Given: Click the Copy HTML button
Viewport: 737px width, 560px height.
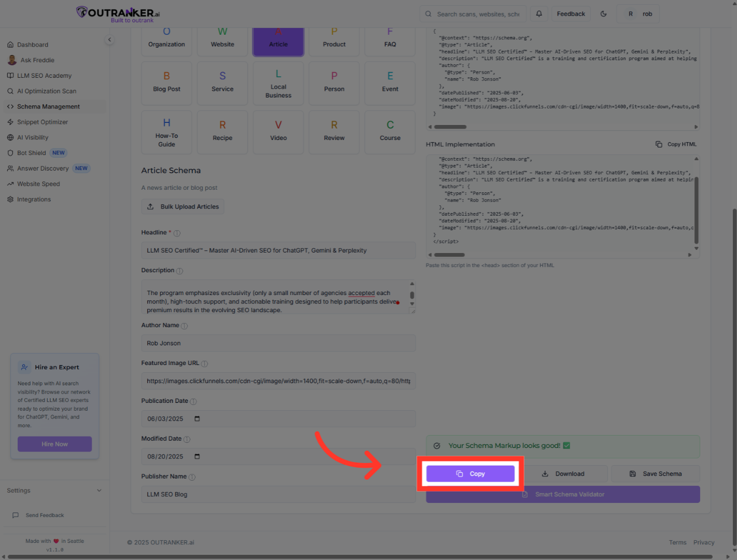Looking at the screenshot, I should [x=676, y=144].
